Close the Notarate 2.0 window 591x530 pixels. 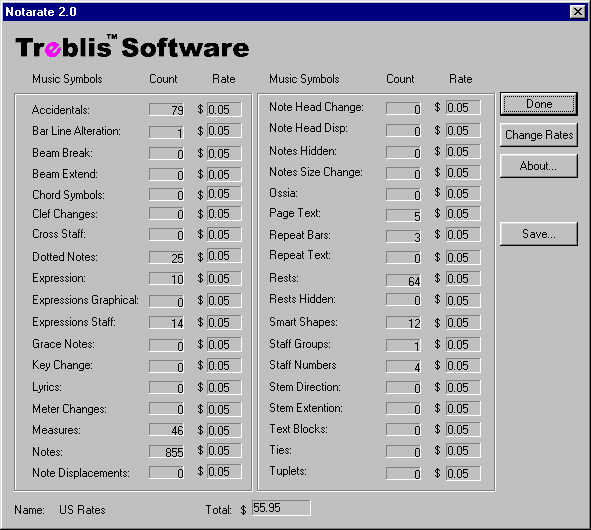click(577, 12)
